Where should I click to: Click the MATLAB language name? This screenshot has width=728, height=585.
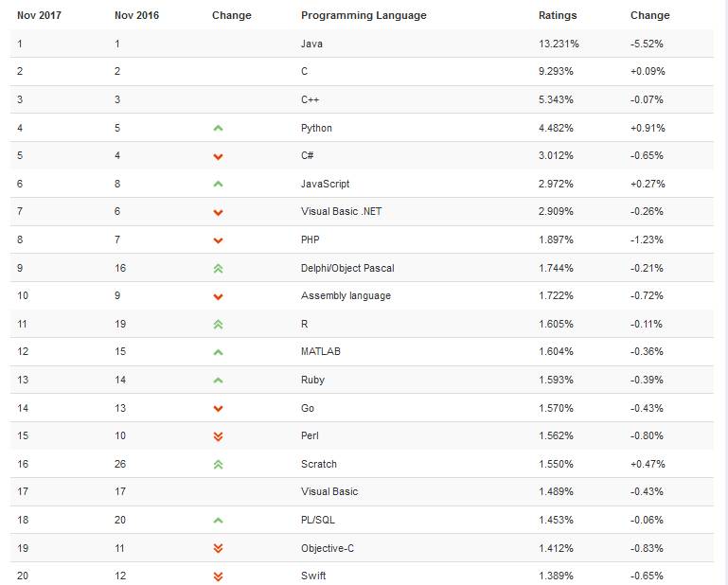pos(321,352)
